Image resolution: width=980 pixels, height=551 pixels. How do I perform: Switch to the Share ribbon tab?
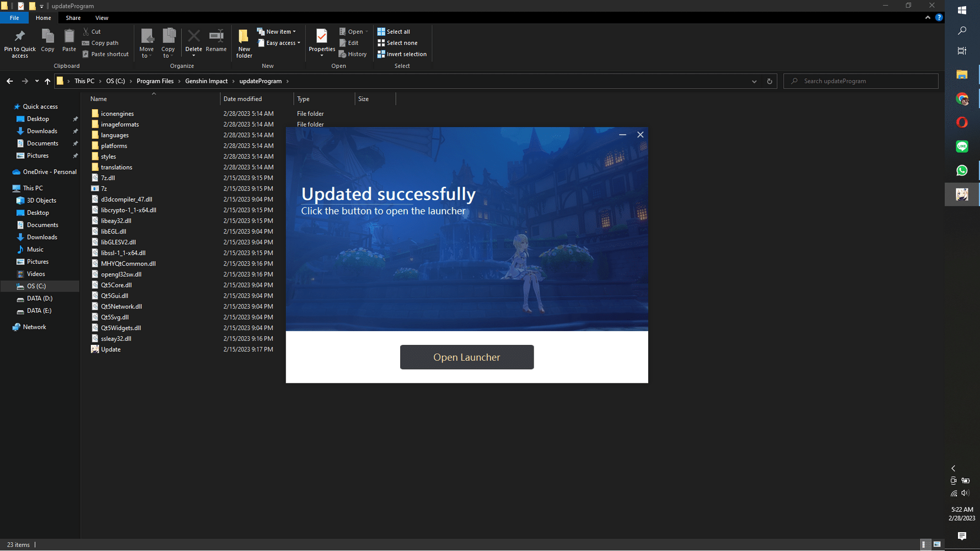[73, 18]
